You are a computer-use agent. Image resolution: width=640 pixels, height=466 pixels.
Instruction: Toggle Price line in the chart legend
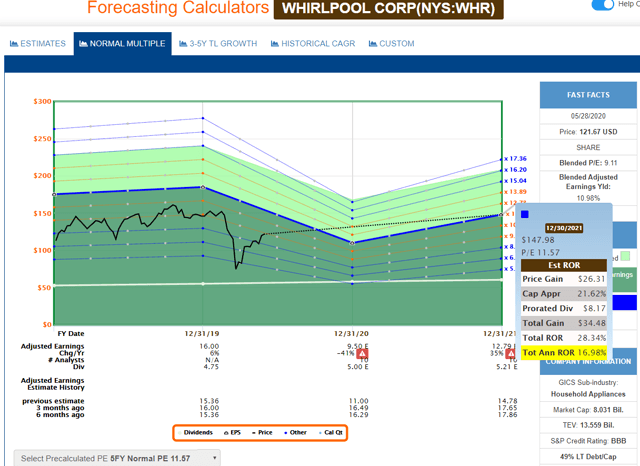(x=262, y=433)
